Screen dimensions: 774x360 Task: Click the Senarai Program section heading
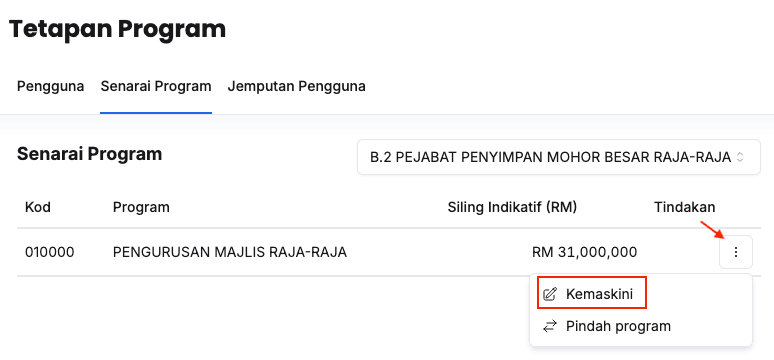click(89, 154)
